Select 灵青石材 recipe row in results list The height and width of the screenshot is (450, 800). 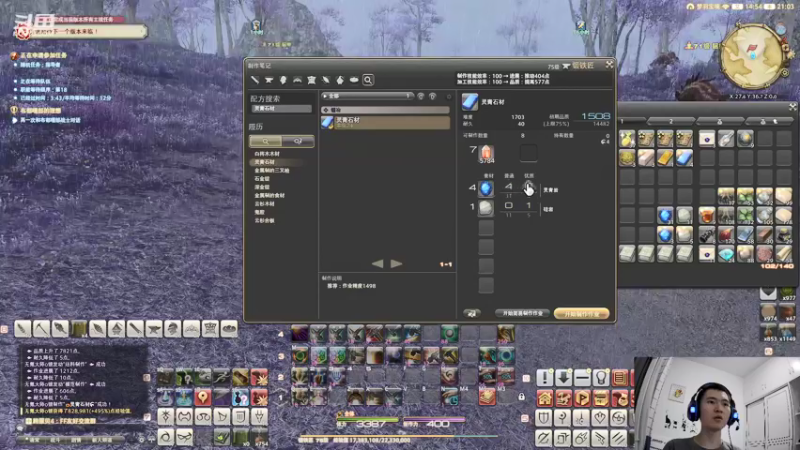pyautogui.click(x=385, y=122)
